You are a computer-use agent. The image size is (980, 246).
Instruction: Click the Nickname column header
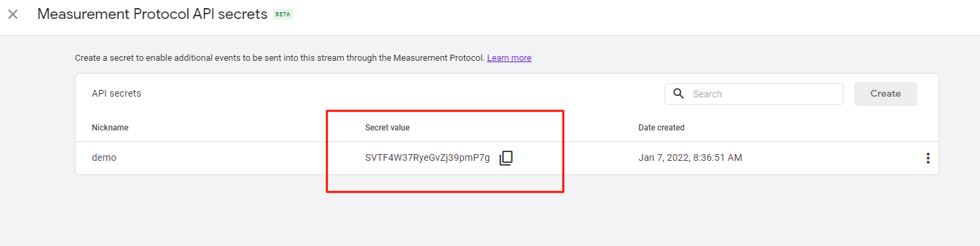pyautogui.click(x=110, y=128)
